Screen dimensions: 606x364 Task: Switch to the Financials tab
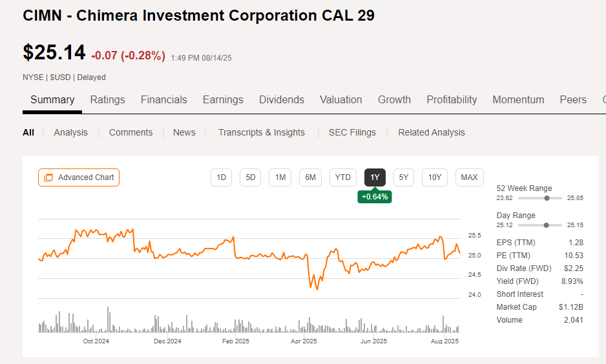(x=163, y=100)
